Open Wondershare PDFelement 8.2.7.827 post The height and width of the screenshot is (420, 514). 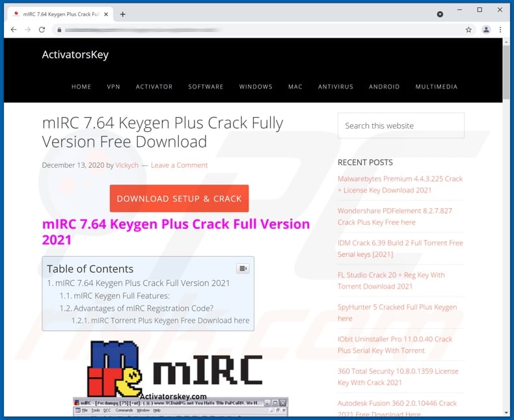[395, 217]
